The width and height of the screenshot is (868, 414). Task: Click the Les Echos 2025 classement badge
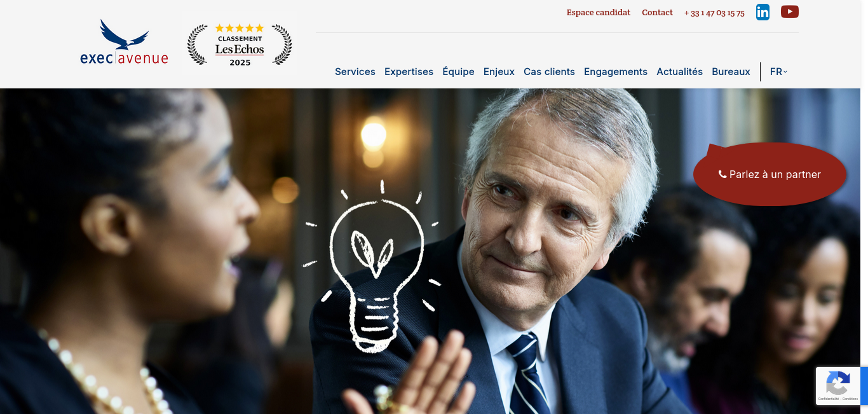pyautogui.click(x=240, y=45)
